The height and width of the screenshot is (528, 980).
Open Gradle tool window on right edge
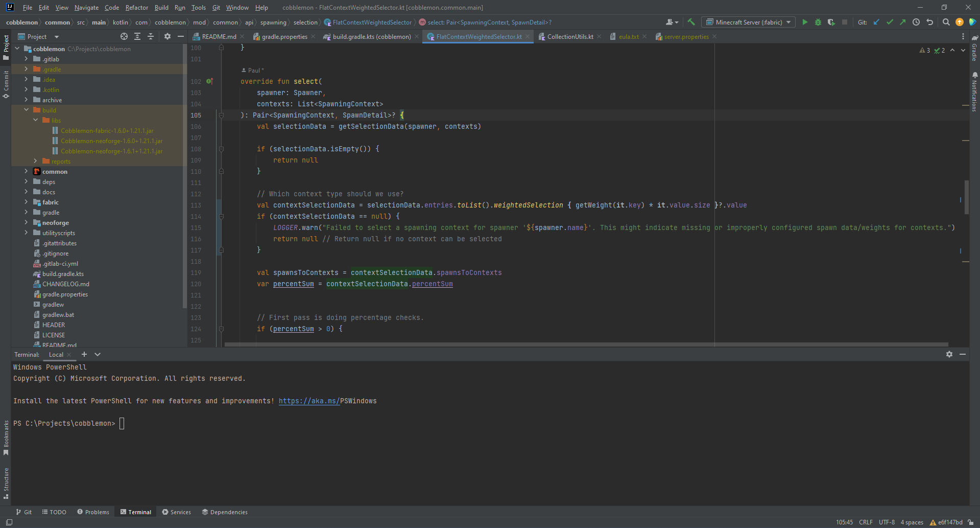coord(974,49)
